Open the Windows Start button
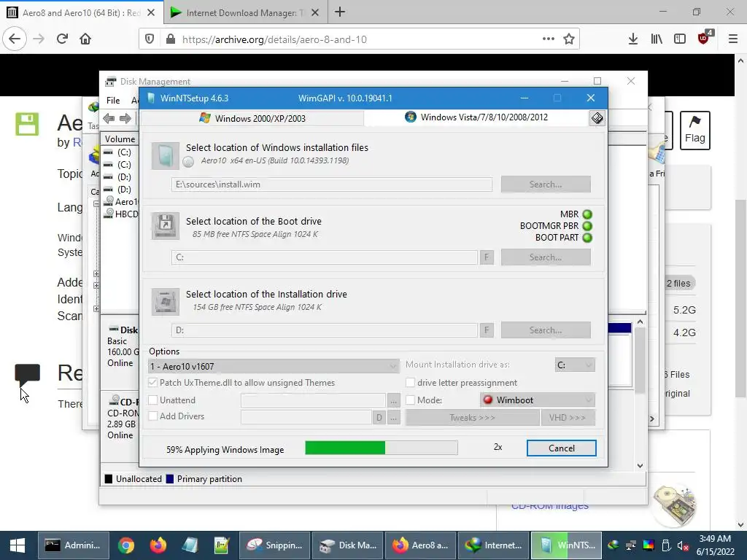Viewport: 747px width, 560px height. (x=18, y=545)
